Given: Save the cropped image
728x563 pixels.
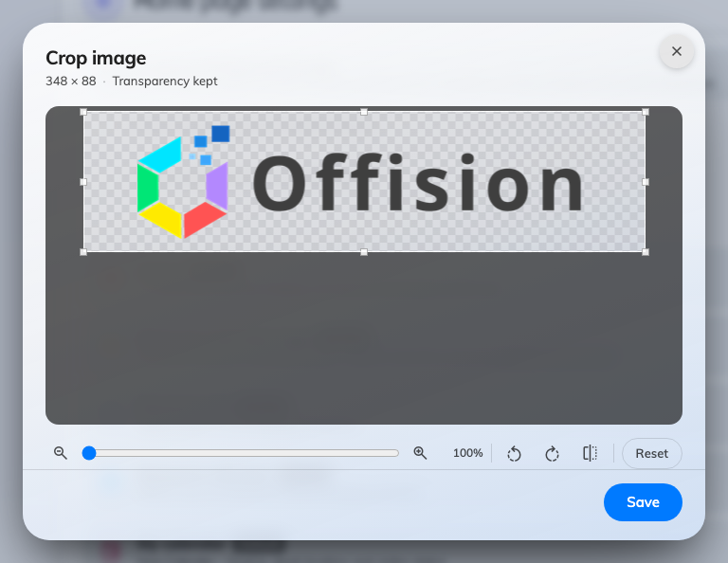Looking at the screenshot, I should [x=643, y=502].
